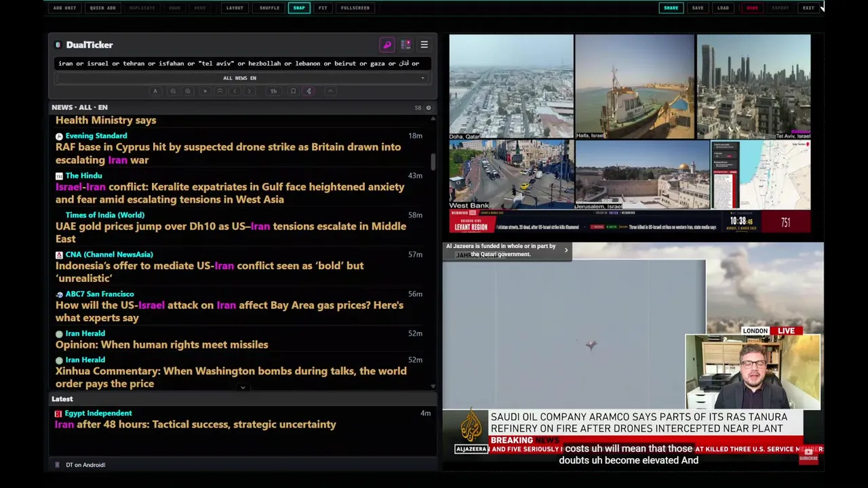This screenshot has width=868, height=488.
Task: Open the 1h time range selector
Action: [273, 91]
